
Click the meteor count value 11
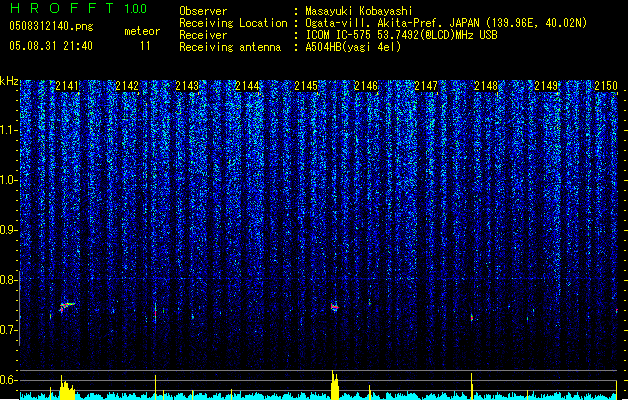(145, 46)
